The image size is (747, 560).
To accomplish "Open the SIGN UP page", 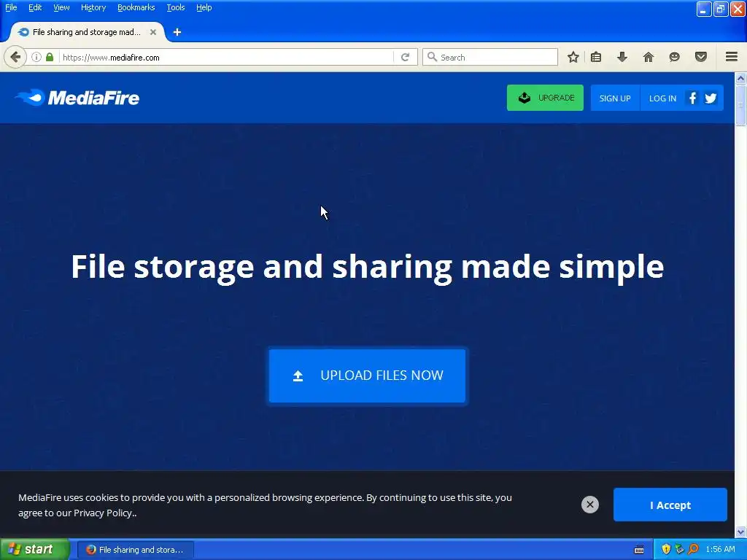I will (615, 98).
